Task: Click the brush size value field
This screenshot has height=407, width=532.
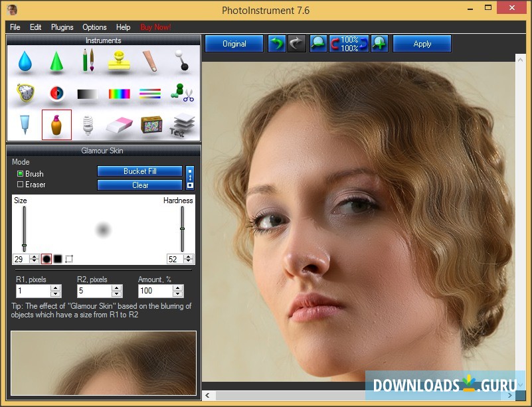Action: (x=21, y=259)
